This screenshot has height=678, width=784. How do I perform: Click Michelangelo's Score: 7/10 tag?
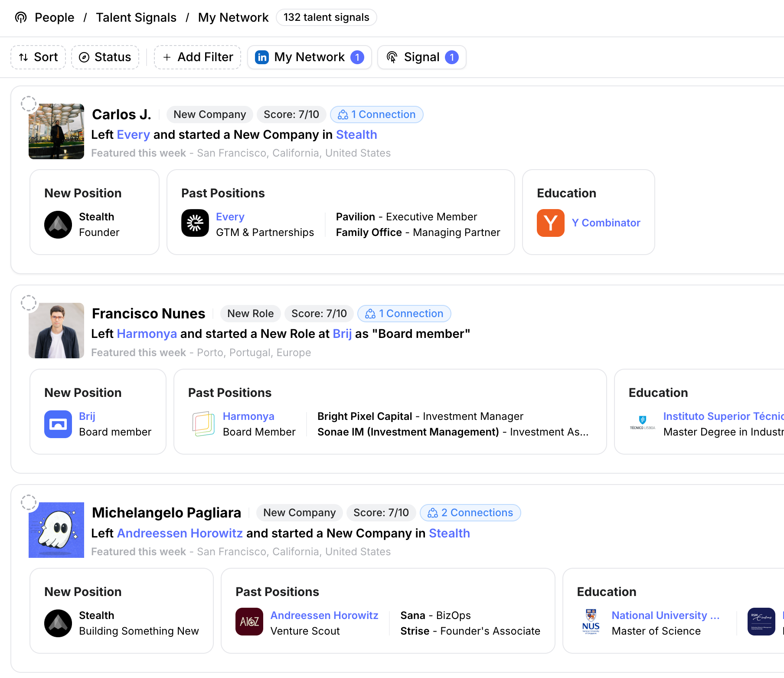(381, 513)
